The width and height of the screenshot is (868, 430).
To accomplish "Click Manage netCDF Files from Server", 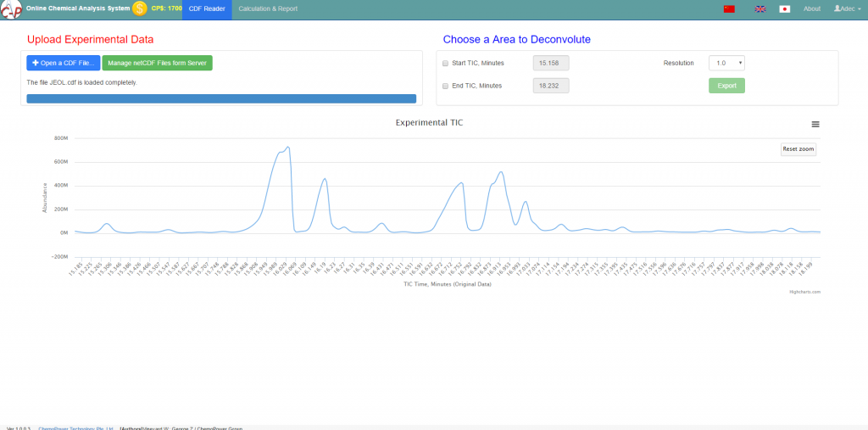I will [157, 63].
